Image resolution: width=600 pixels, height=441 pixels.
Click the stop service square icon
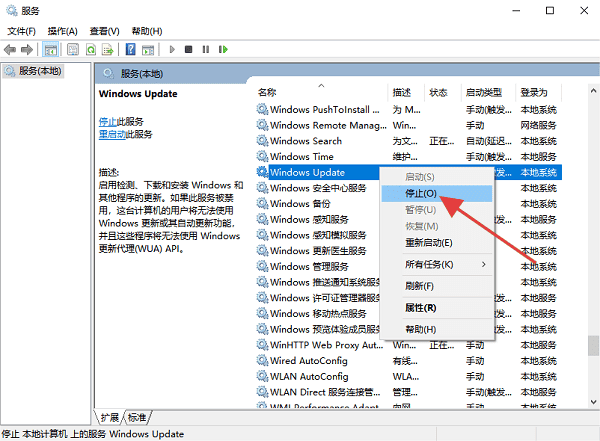pyautogui.click(x=188, y=49)
